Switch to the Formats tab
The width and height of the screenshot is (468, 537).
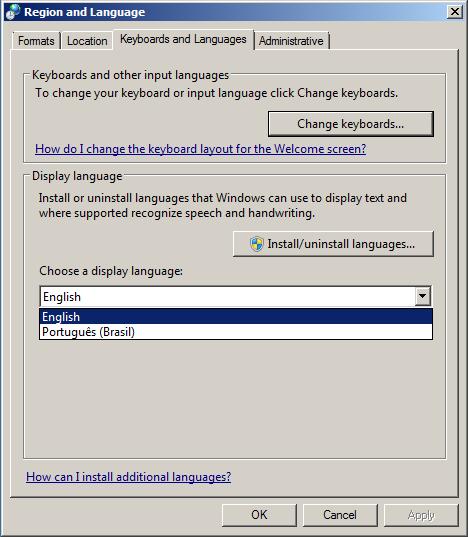point(36,41)
